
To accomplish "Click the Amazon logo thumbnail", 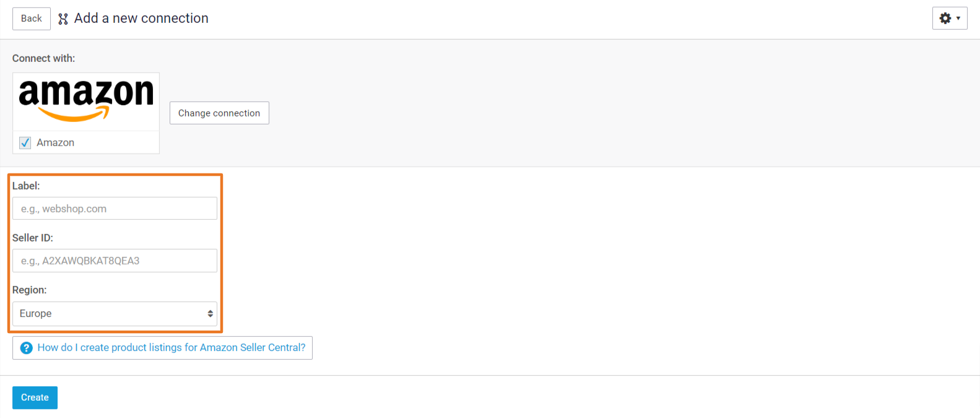I will [x=86, y=102].
